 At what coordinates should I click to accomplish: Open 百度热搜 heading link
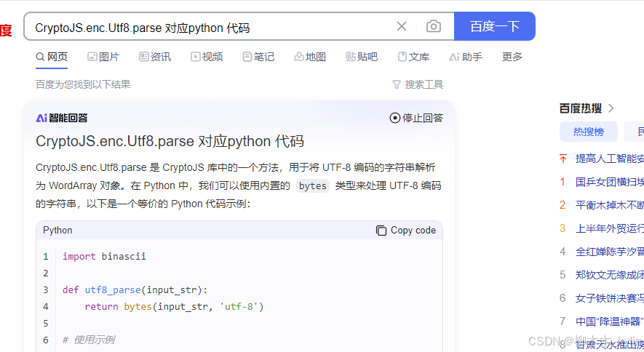coord(581,108)
